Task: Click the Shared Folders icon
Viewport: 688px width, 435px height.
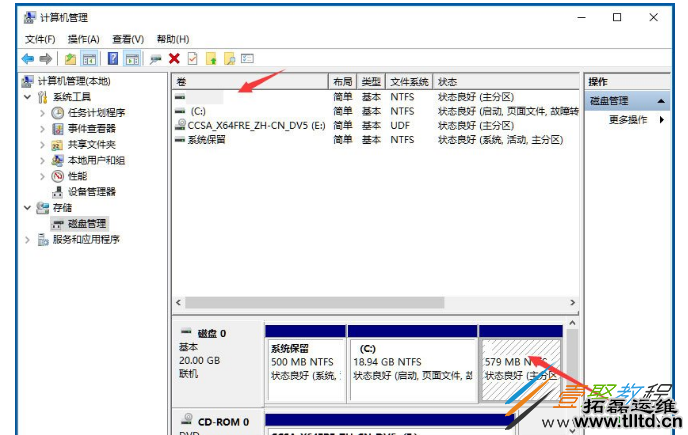Action: tap(57, 145)
